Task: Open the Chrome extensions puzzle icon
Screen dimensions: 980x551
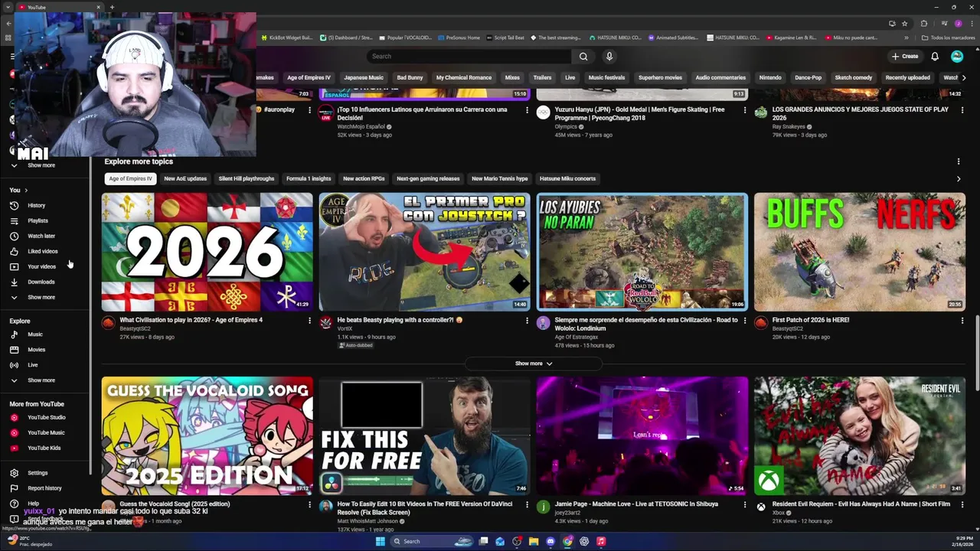Action: 924,23
